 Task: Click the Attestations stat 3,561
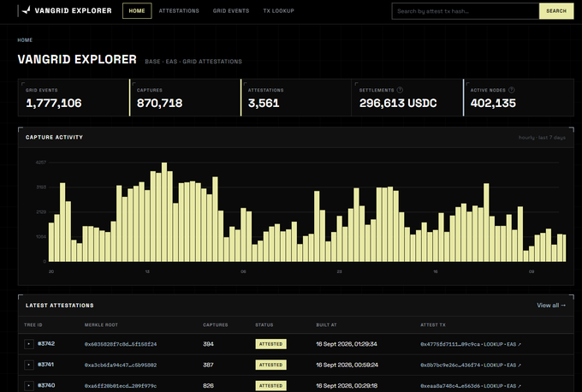264,103
